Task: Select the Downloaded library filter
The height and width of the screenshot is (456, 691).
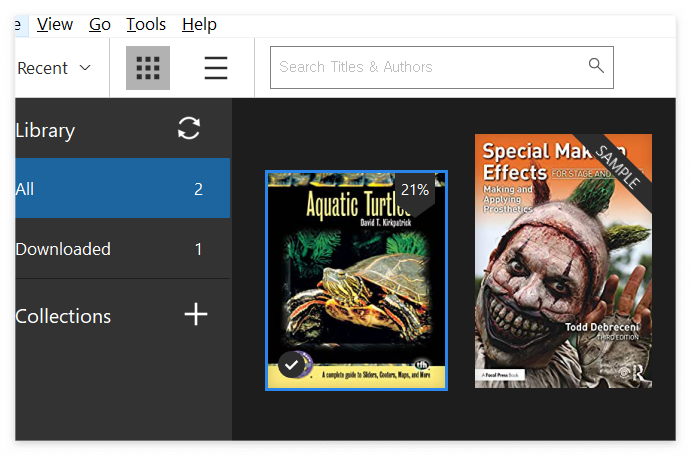Action: pyautogui.click(x=123, y=249)
